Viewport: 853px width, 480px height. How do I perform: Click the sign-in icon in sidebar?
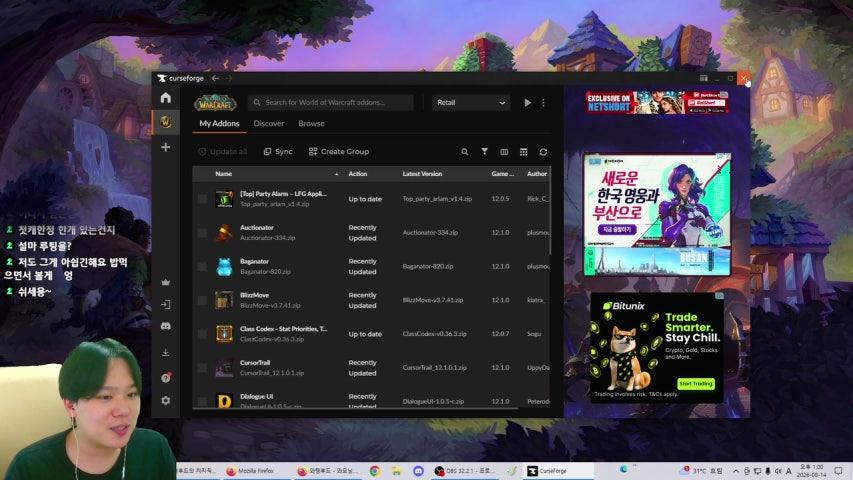pos(166,305)
